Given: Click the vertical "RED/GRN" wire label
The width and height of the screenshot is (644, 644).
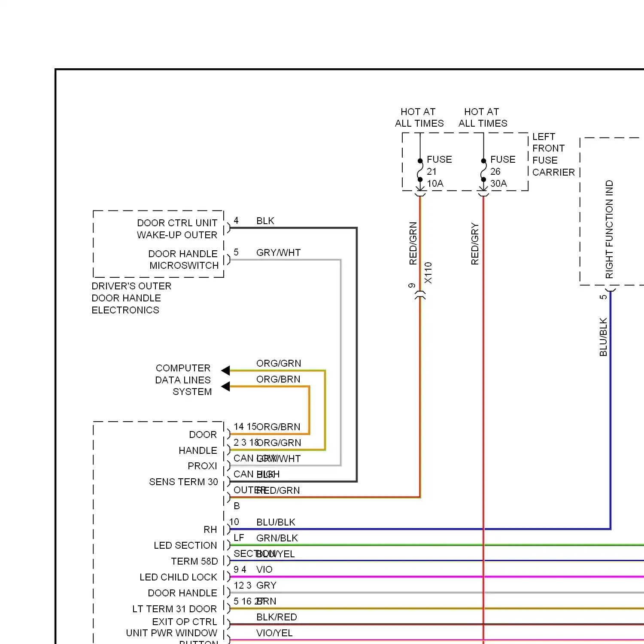Looking at the screenshot, I should (413, 243).
